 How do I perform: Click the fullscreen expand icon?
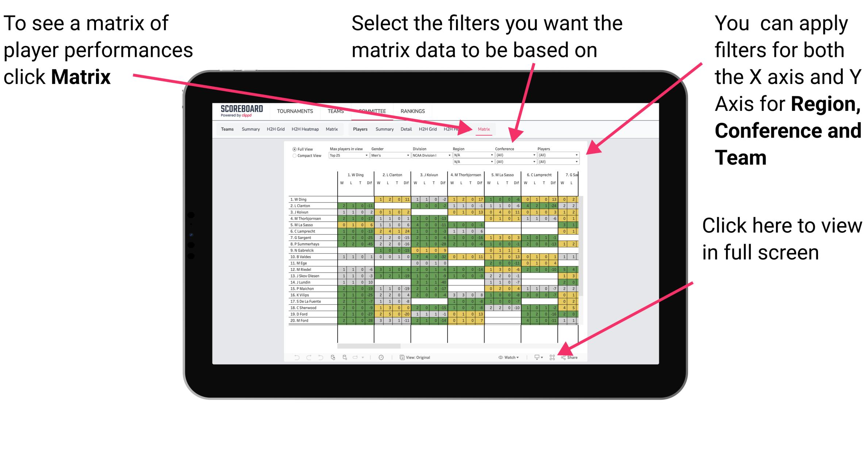[x=553, y=358]
